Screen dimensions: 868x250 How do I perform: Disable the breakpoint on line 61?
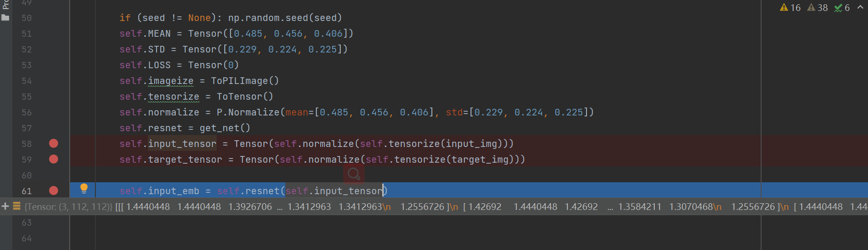pyautogui.click(x=53, y=191)
